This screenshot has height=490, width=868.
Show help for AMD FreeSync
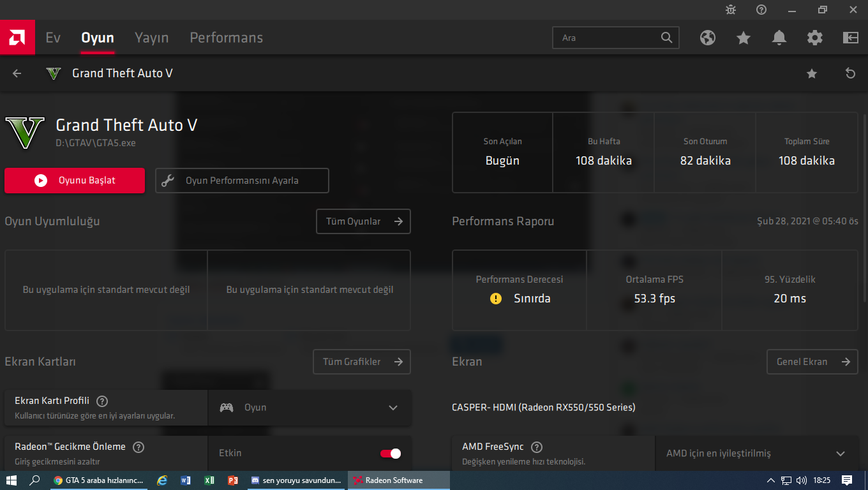click(x=537, y=447)
